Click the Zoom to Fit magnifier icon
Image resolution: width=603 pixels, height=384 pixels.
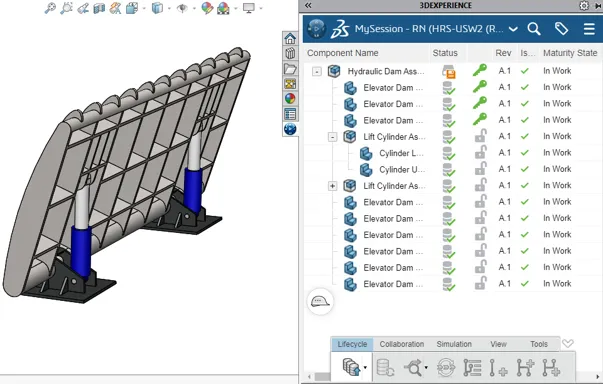(50, 8)
